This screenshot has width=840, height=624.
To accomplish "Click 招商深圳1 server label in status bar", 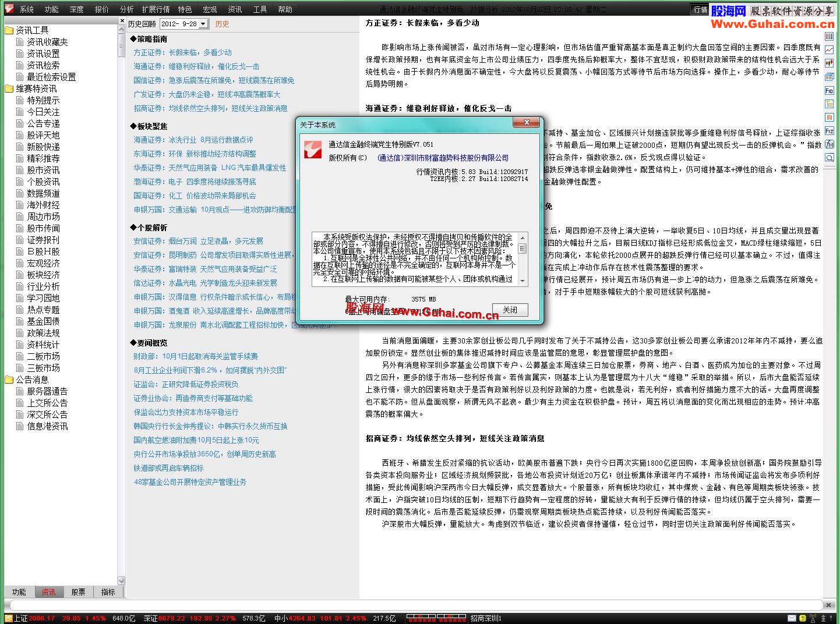I will coord(486,618).
